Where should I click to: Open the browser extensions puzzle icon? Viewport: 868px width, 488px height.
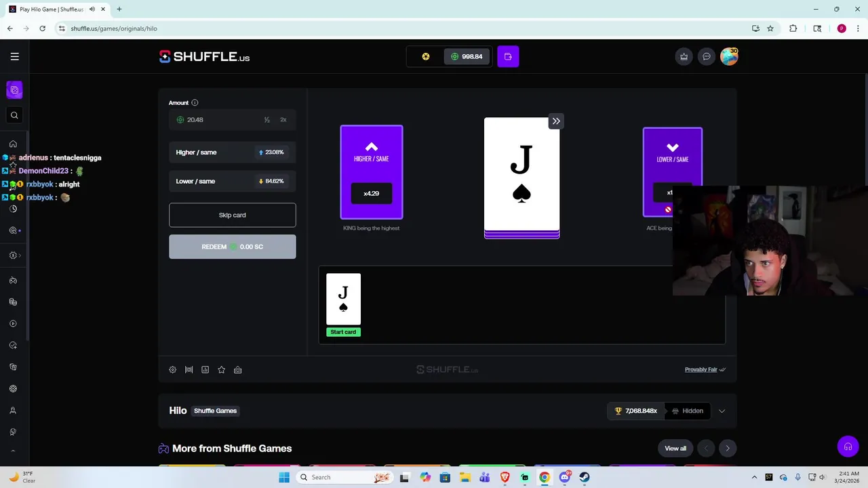(x=793, y=28)
